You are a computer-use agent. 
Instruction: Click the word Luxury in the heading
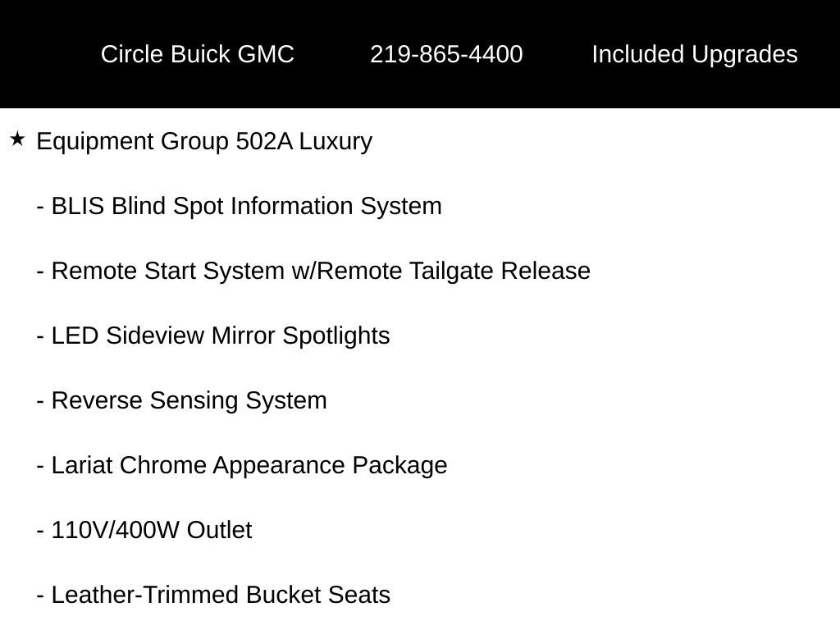336,142
